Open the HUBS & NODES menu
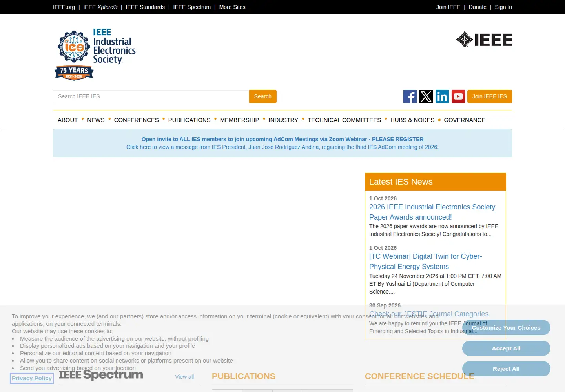Image resolution: width=565 pixels, height=392 pixels. [x=412, y=120]
